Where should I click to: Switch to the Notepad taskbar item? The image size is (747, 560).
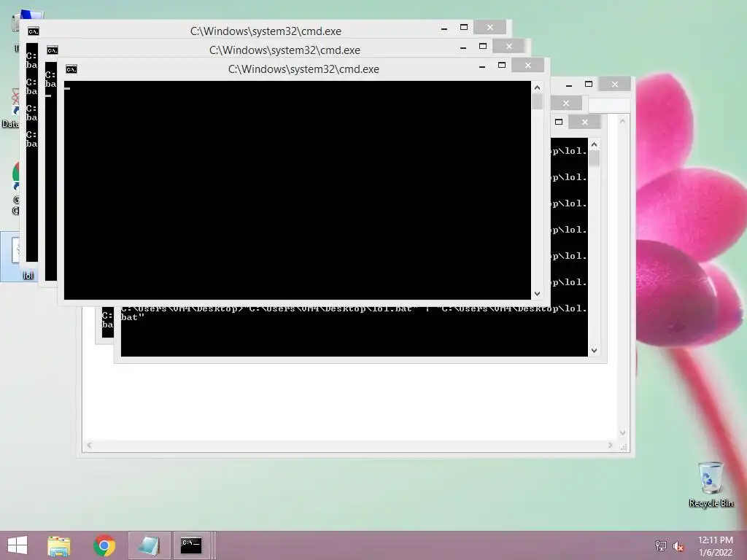point(149,545)
